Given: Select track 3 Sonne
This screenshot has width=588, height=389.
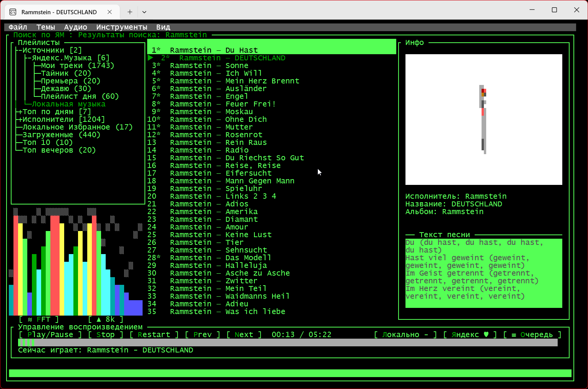Looking at the screenshot, I should coord(272,66).
